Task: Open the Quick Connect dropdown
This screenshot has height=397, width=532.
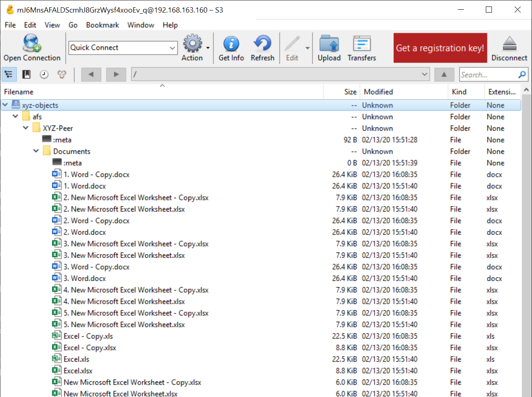Action: [x=173, y=48]
